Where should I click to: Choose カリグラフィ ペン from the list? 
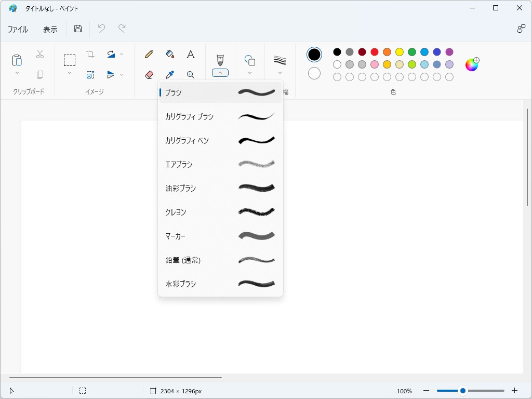[x=220, y=140]
